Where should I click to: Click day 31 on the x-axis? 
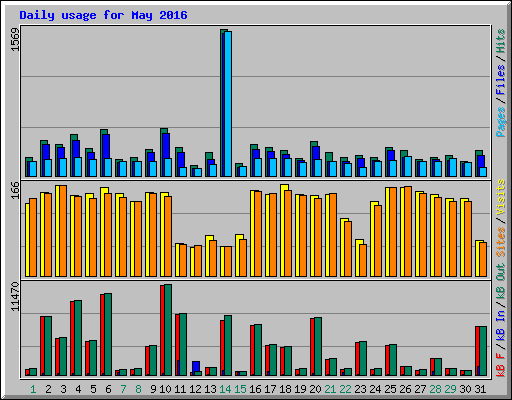[480, 389]
